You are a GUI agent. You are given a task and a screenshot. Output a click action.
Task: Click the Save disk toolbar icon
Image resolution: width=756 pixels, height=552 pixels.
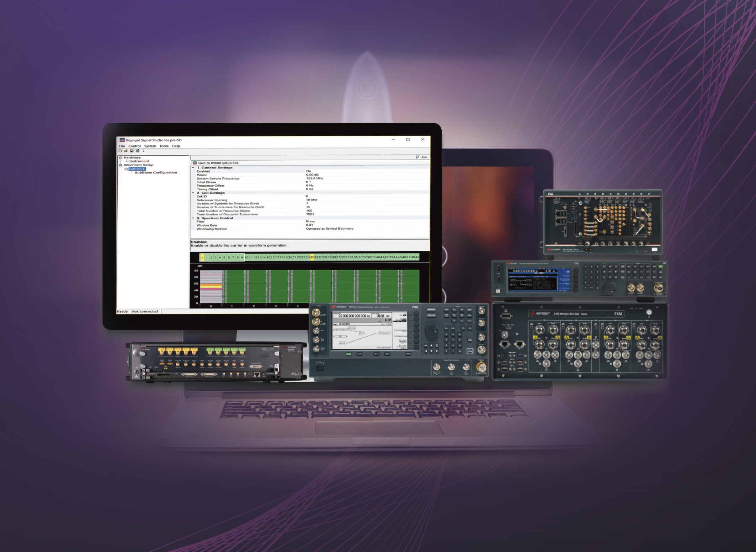(132, 151)
